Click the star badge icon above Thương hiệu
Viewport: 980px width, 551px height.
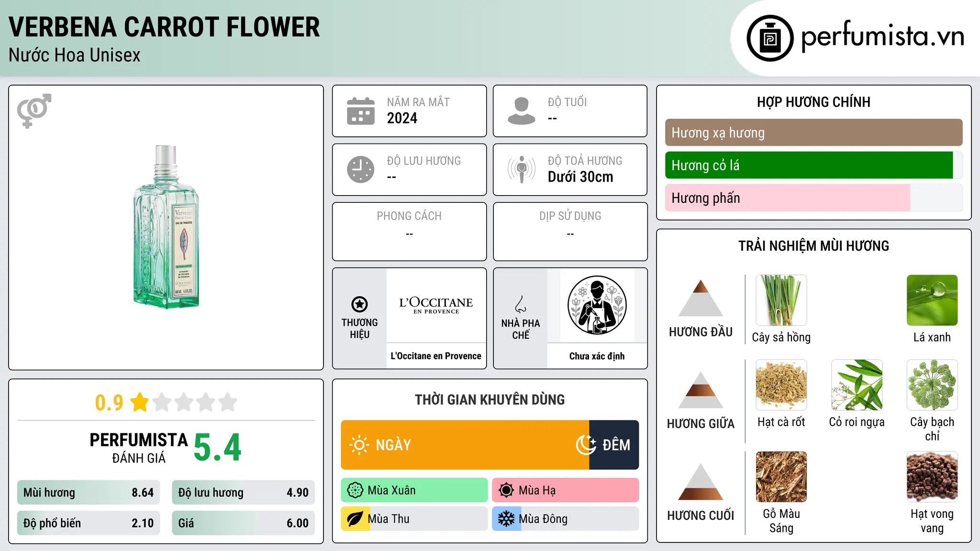pyautogui.click(x=359, y=304)
